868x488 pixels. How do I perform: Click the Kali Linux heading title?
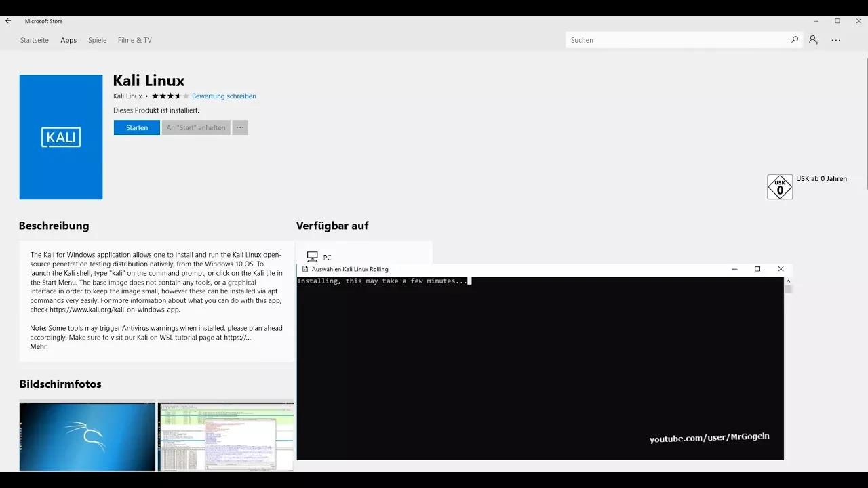pos(149,81)
